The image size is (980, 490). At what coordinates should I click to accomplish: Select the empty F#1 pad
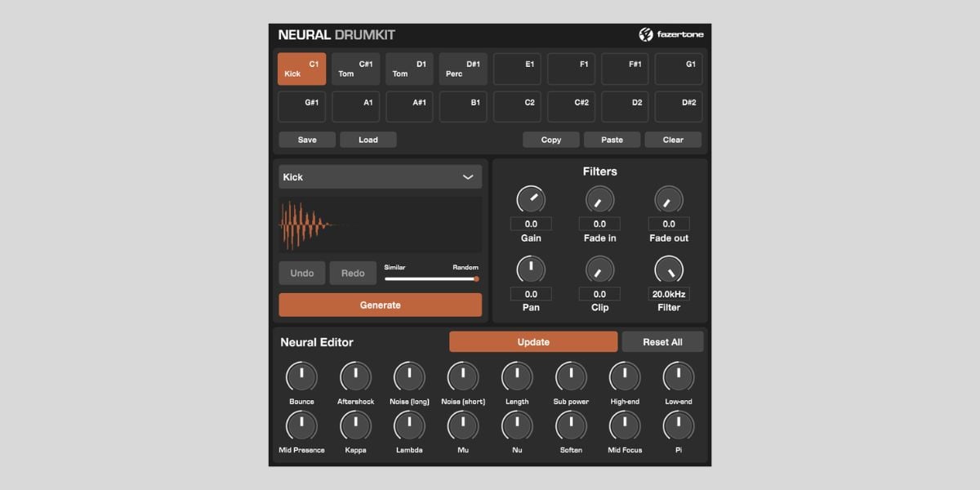pyautogui.click(x=625, y=69)
